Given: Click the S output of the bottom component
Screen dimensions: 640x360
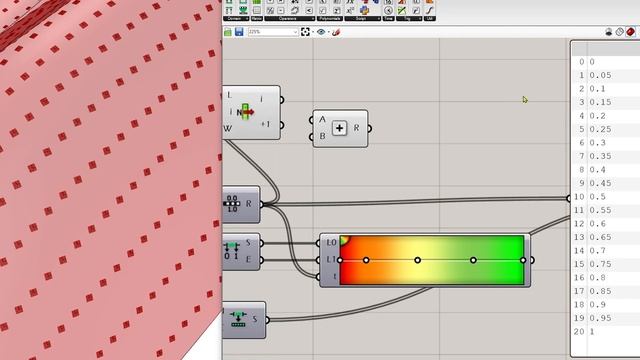Looking at the screenshot, I should [256, 320].
